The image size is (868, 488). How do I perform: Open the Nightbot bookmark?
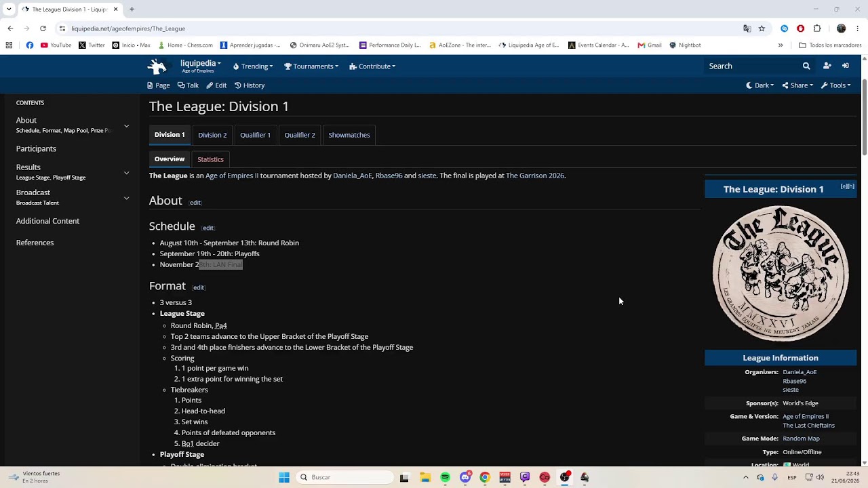tap(685, 45)
